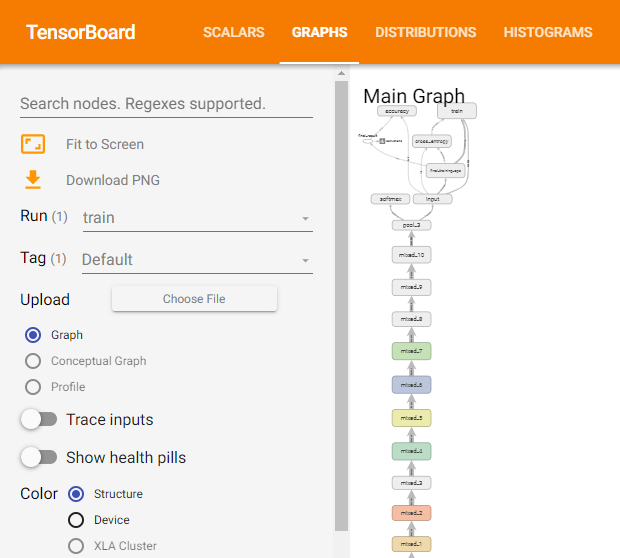Screen dimensions: 620x558
Task: Open the Scalars tab
Action: (x=234, y=32)
